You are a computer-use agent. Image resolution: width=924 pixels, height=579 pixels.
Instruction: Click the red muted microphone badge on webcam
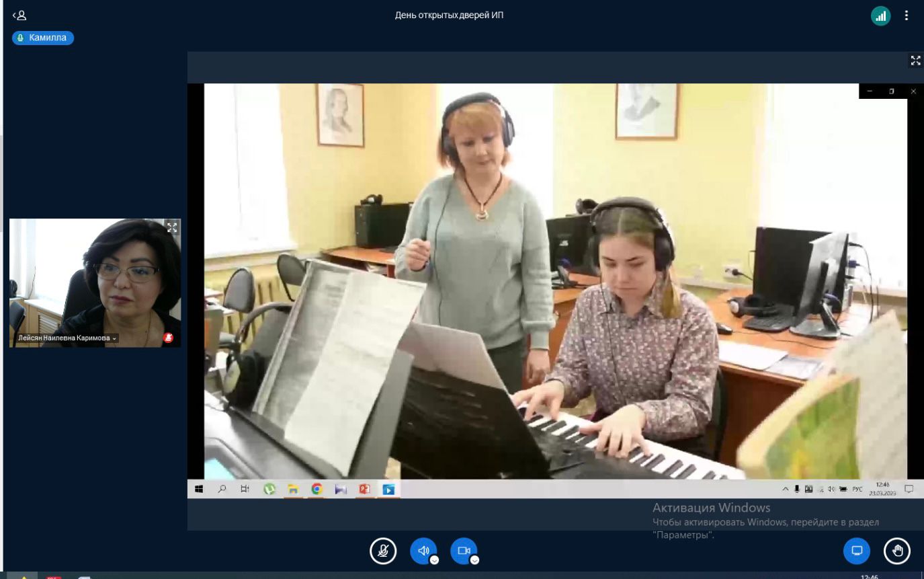[x=168, y=338]
